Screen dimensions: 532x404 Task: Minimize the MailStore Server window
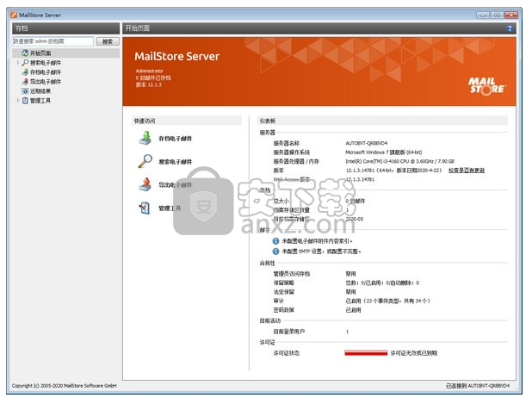pos(482,15)
